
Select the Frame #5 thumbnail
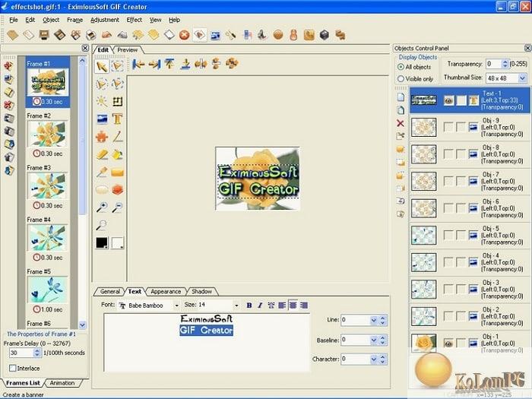point(47,290)
